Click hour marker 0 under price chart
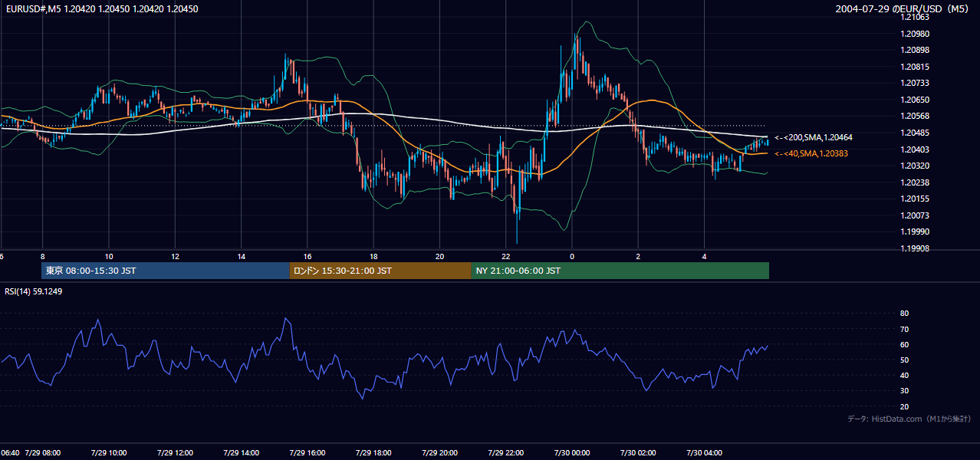The image size is (980, 460). (572, 256)
